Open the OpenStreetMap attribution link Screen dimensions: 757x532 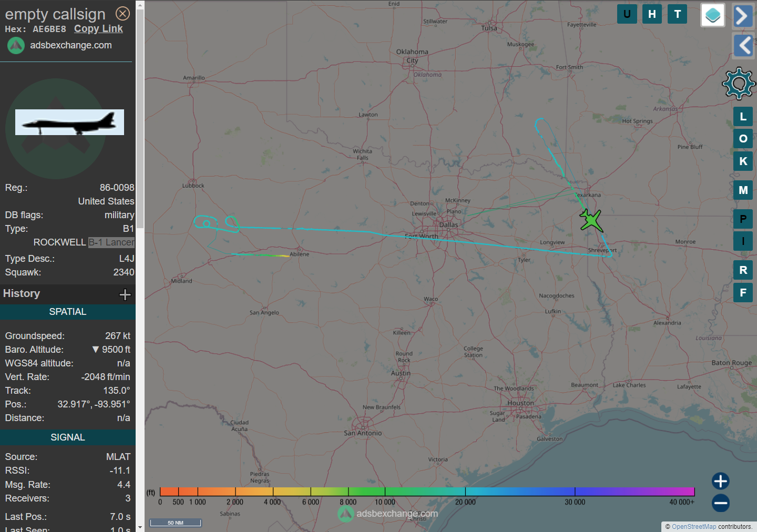tap(694, 527)
